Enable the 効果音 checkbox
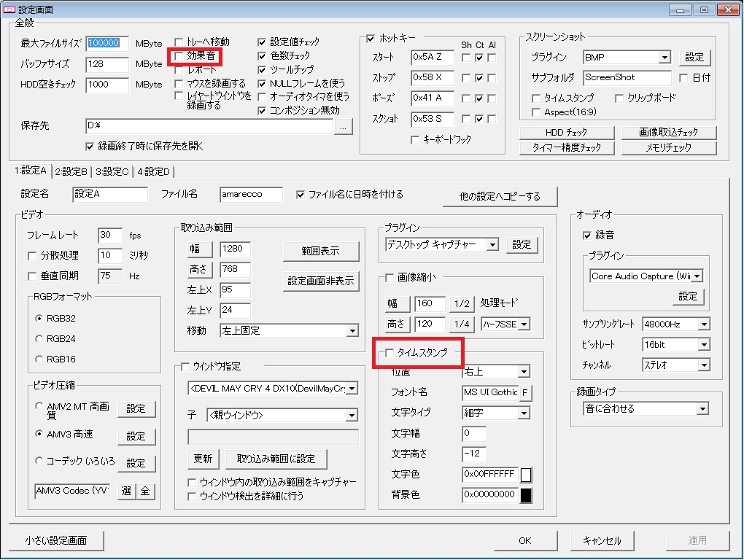 179,55
